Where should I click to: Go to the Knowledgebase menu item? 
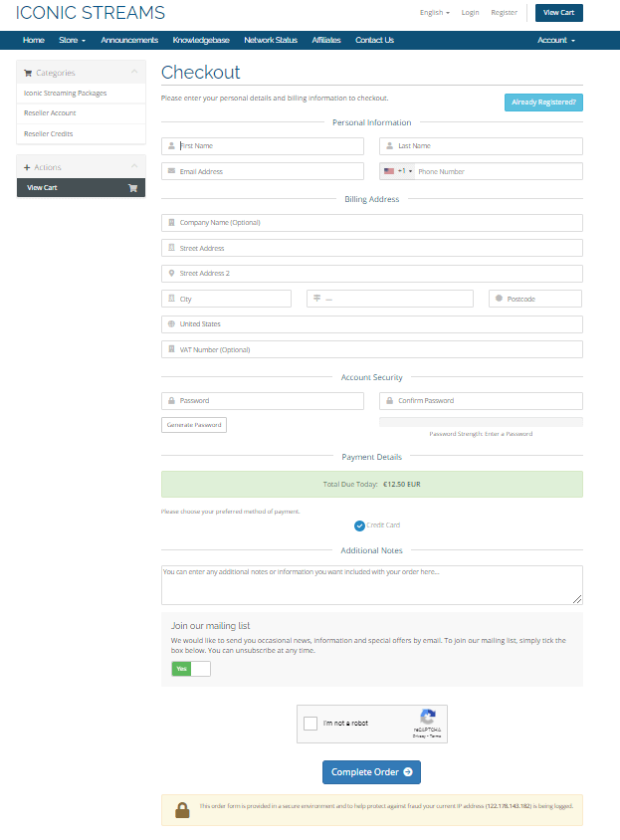point(201,40)
